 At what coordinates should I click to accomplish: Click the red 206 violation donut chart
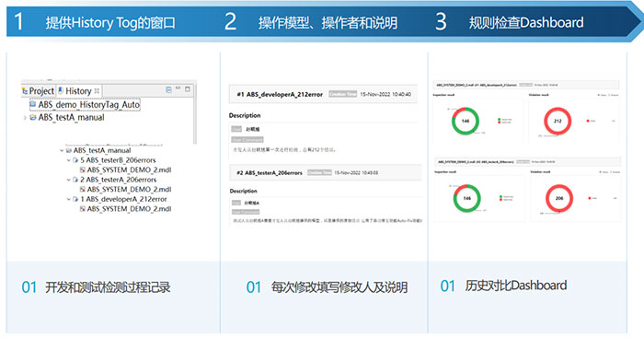click(559, 198)
